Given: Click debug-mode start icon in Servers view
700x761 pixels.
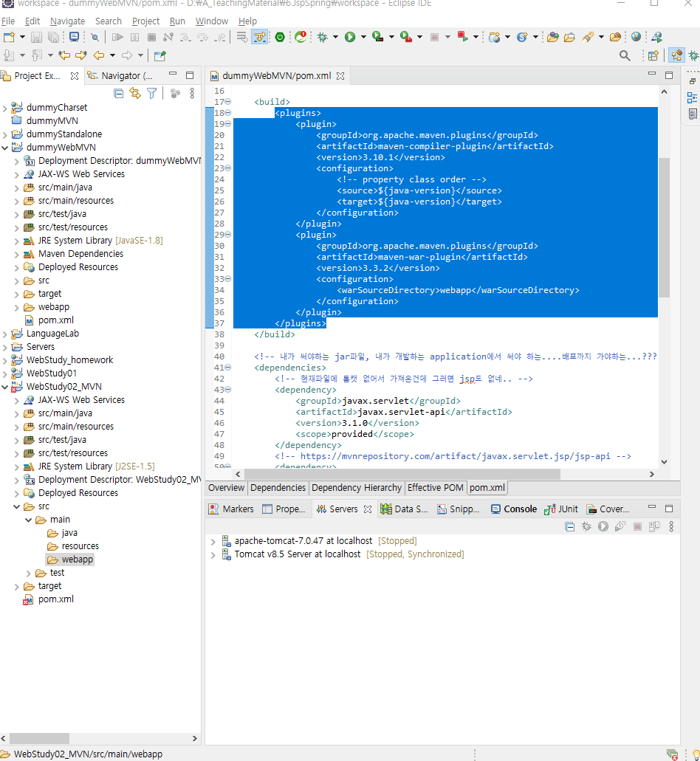Looking at the screenshot, I should [586, 526].
